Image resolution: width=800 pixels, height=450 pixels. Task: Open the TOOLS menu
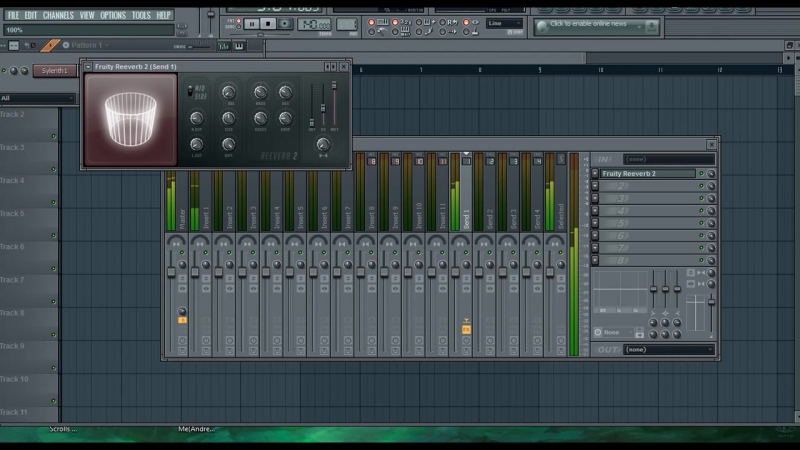141,15
